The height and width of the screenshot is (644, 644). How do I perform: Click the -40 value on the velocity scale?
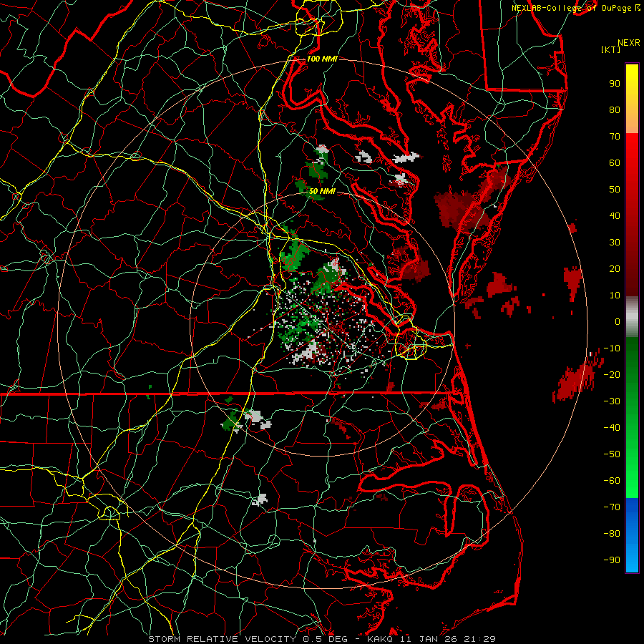coord(612,428)
